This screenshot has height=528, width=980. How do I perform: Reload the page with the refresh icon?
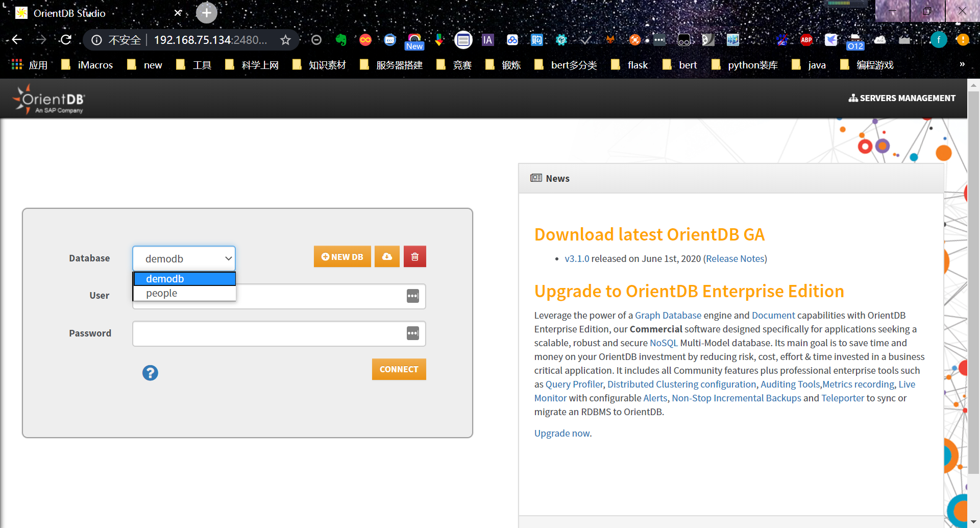point(66,40)
